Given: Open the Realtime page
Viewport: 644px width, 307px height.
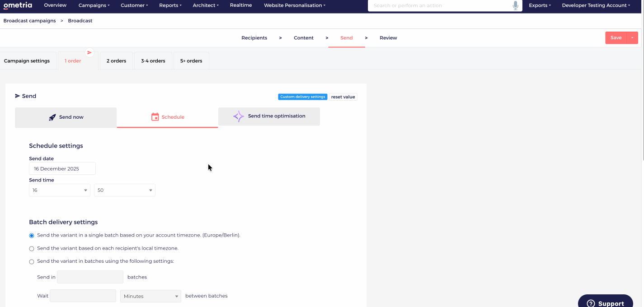Looking at the screenshot, I should (241, 5).
